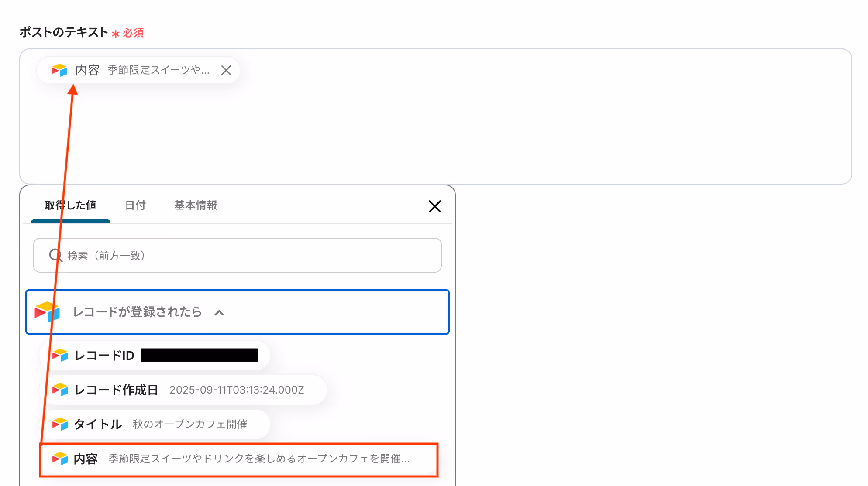Viewport: 868px width, 486px height.
Task: Click Airtable icon next to タイトル
Action: point(60,424)
